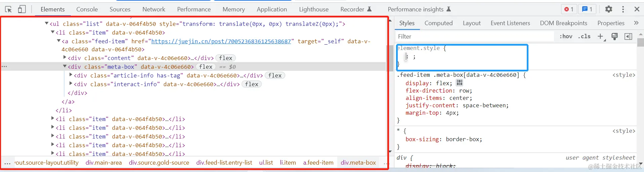
Task: Show more Styles pane tabs chevron
Action: pyautogui.click(x=636, y=23)
